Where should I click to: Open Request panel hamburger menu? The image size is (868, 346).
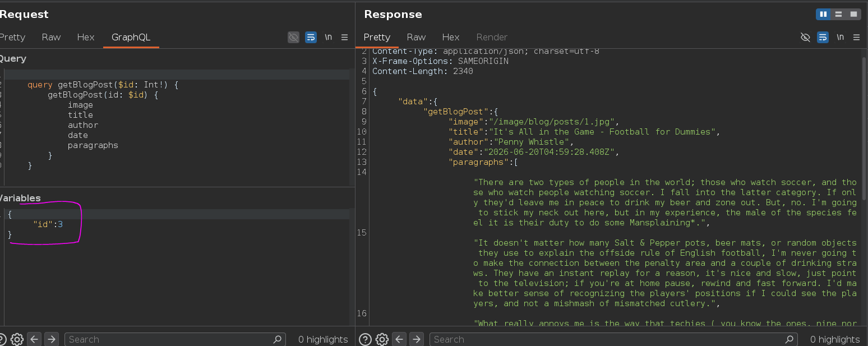344,37
